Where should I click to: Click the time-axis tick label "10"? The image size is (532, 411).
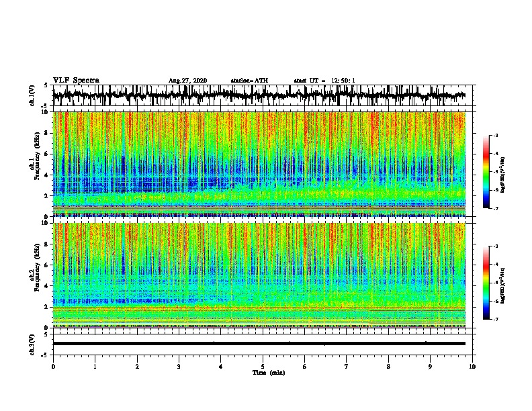(x=472, y=367)
